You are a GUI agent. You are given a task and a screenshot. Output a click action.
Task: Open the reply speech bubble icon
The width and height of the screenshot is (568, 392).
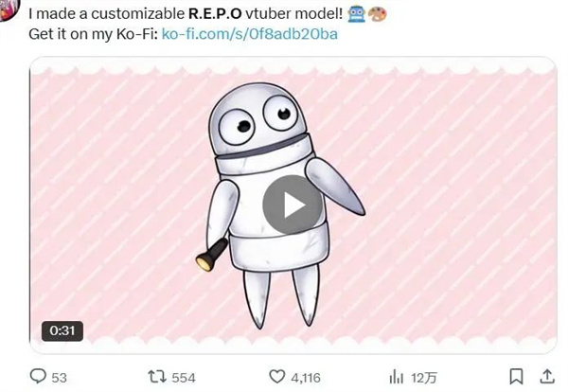pyautogui.click(x=38, y=377)
